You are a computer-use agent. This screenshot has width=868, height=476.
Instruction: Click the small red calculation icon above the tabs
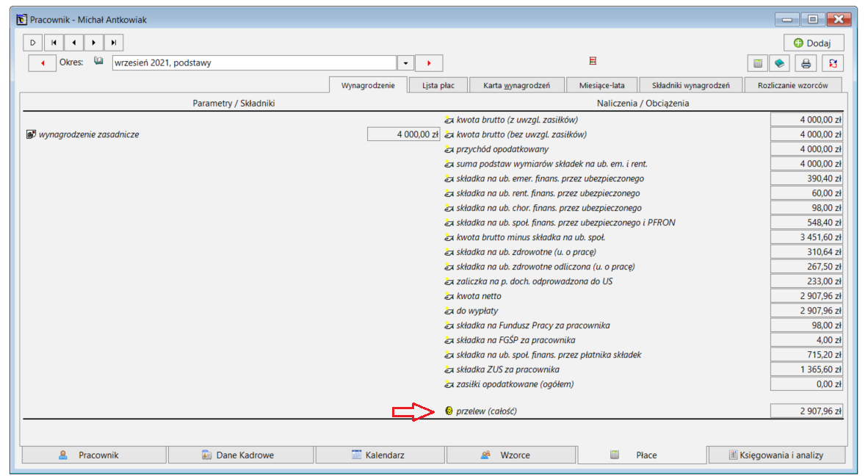click(x=593, y=61)
